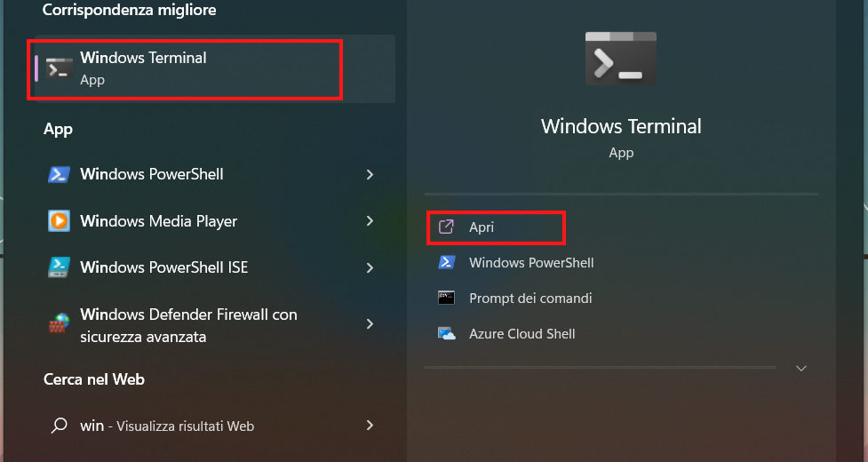This screenshot has width=868, height=462.
Task: Click the Windows PowerShell ISE icon
Action: (x=59, y=267)
